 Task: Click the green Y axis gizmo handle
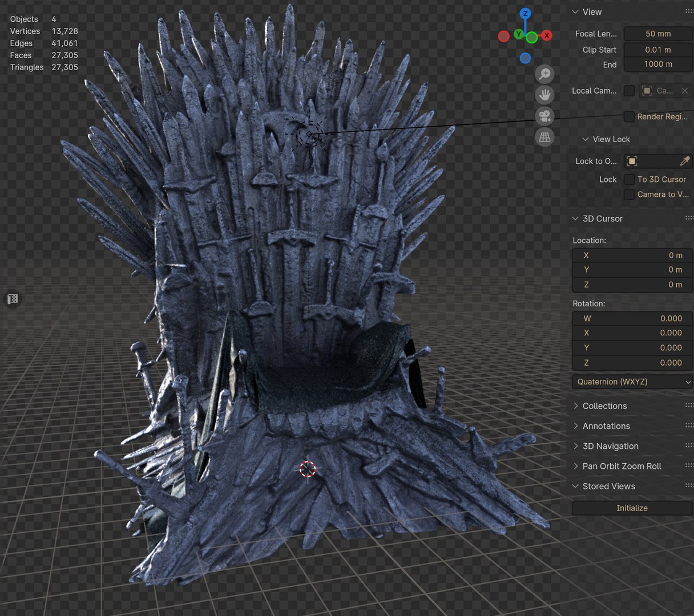click(518, 34)
